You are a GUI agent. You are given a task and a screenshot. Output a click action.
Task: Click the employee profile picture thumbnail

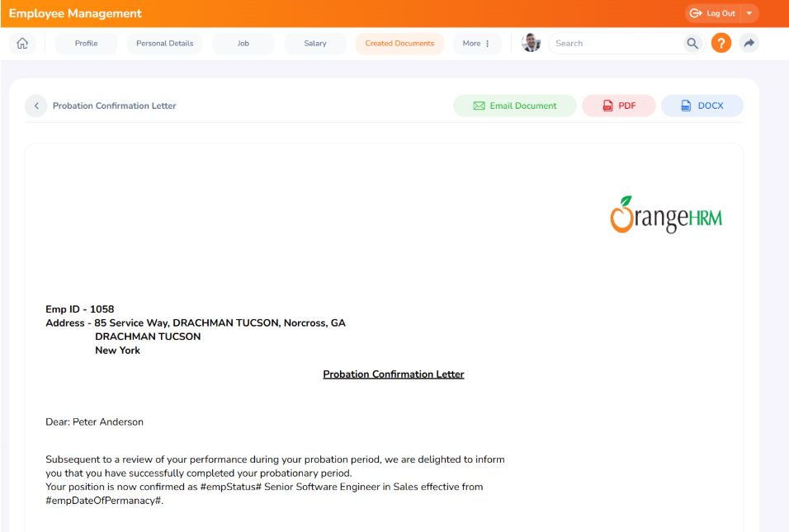[x=532, y=44]
